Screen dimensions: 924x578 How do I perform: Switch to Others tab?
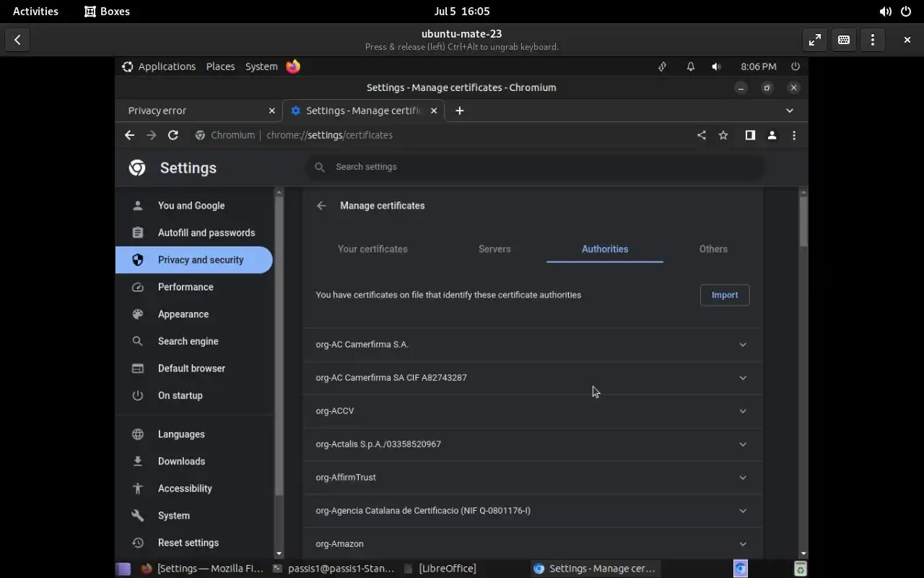click(x=713, y=249)
